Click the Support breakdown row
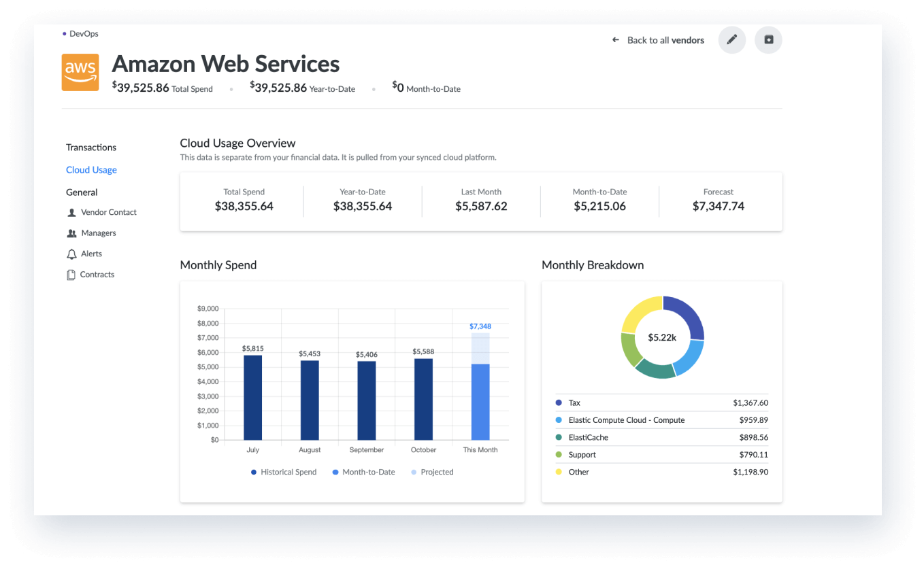Image resolution: width=924 pixels, height=567 pixels. (x=661, y=455)
